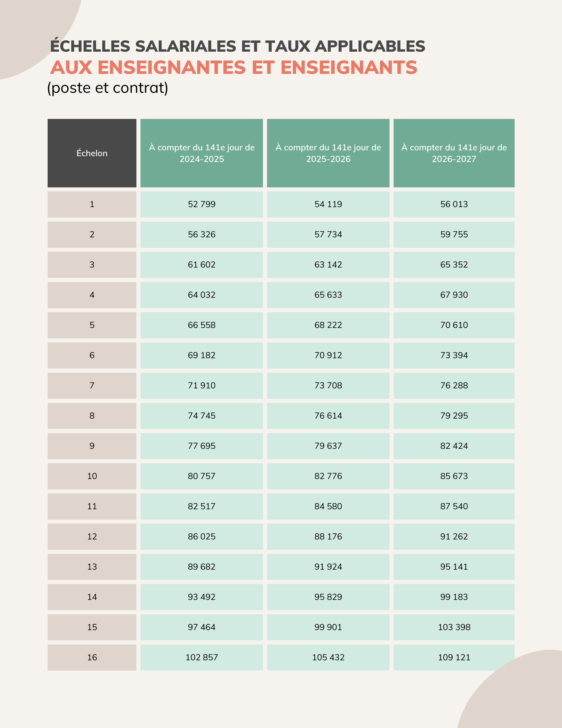Click the 2026-2027 column header
Viewport: 562px width, 728px height.
point(454,153)
